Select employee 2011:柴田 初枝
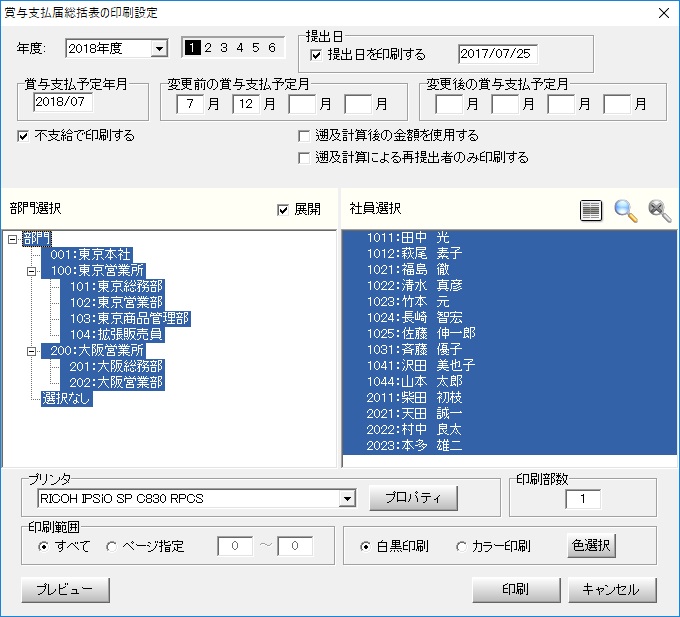The height and width of the screenshot is (617, 680). pos(509,398)
